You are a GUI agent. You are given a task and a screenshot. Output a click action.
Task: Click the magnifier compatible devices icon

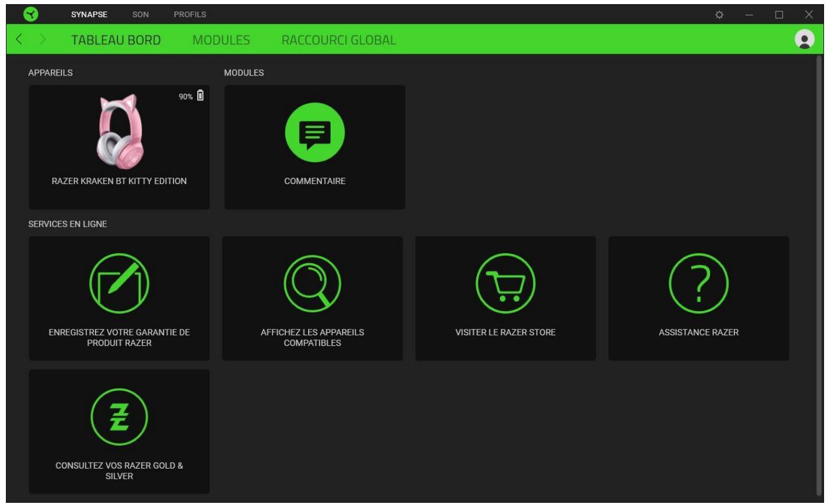(312, 283)
